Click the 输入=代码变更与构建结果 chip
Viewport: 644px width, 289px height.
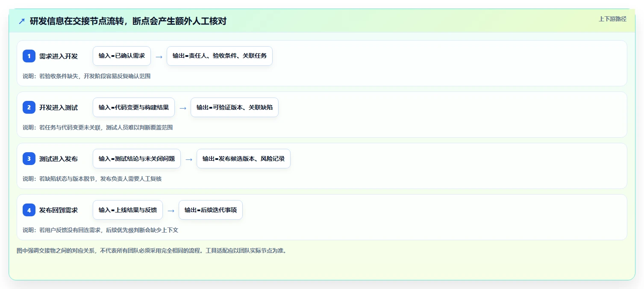pyautogui.click(x=134, y=107)
